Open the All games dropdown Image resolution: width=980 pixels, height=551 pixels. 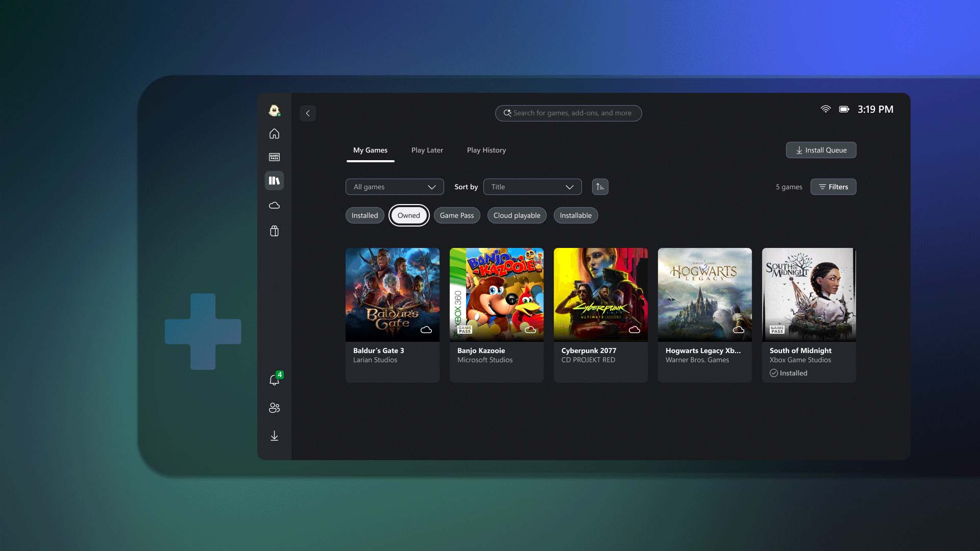click(x=394, y=187)
